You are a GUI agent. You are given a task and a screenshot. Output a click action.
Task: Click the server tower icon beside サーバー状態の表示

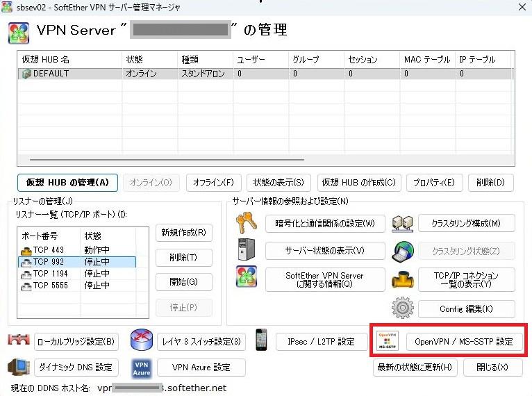point(247,249)
